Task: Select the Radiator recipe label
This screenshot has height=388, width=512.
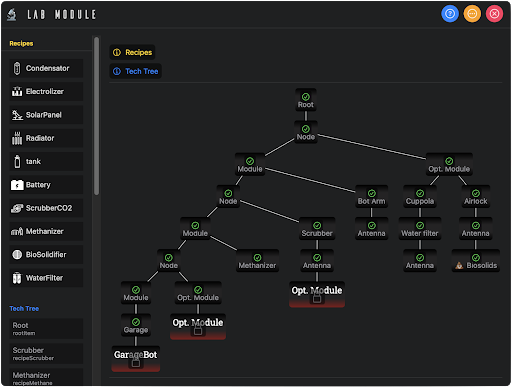Action: [x=40, y=138]
